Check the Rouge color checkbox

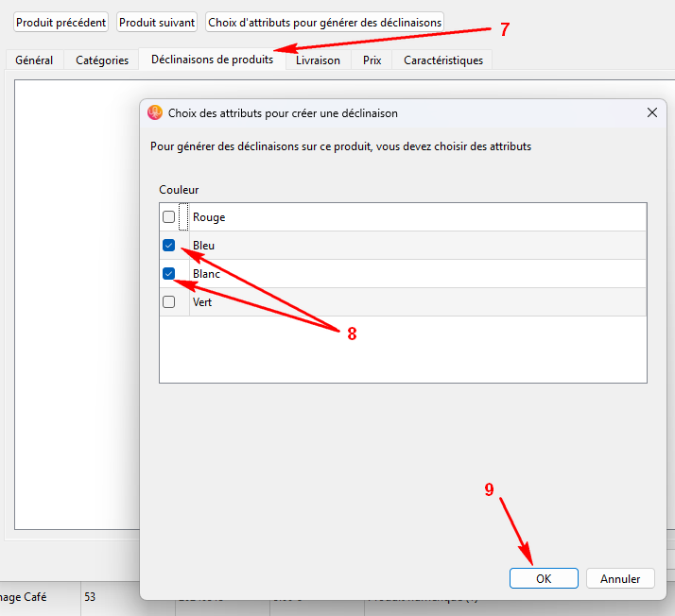[168, 217]
